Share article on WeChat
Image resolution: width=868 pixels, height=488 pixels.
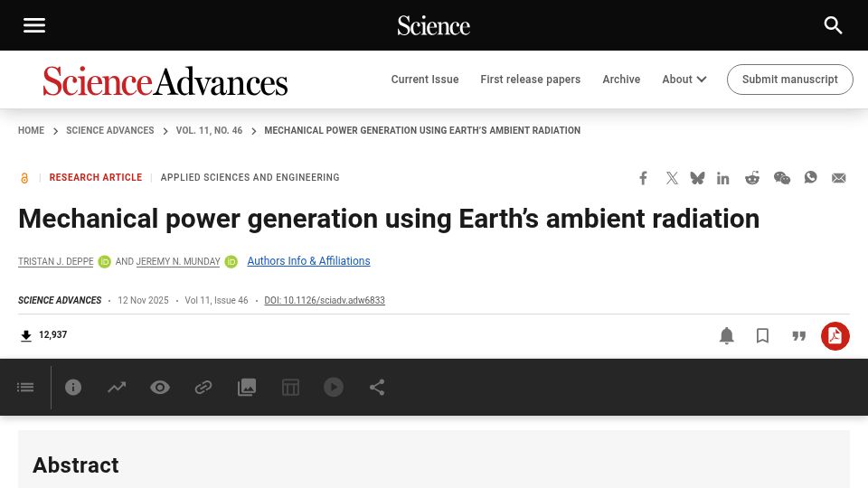click(x=781, y=178)
